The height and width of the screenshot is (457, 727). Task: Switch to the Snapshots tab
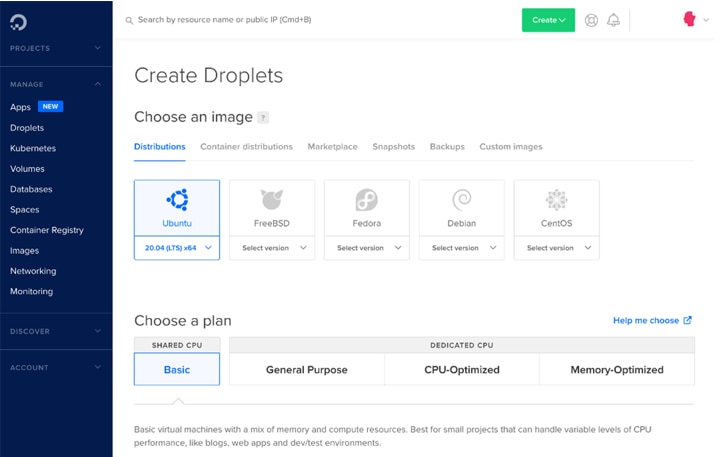pos(394,147)
